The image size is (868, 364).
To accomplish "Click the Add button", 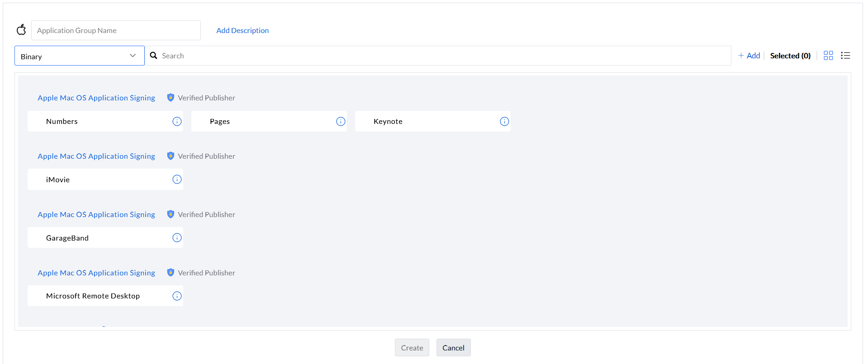I will (749, 56).
